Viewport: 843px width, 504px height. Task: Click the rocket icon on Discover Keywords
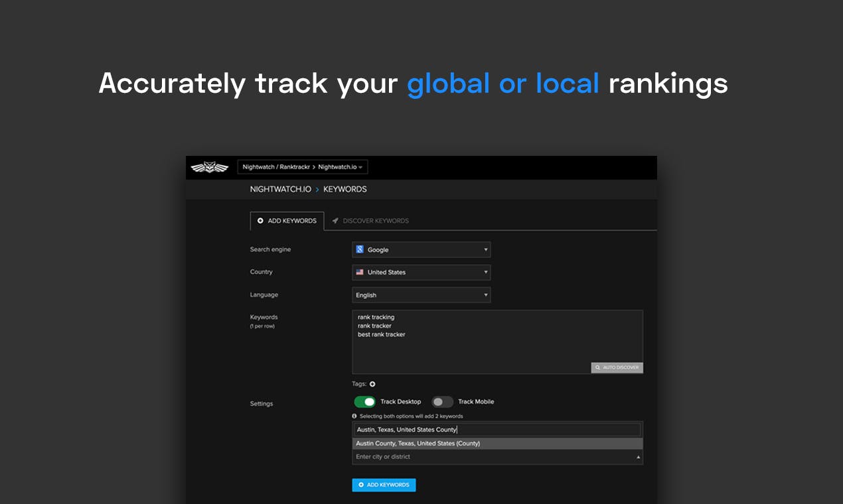coord(335,221)
